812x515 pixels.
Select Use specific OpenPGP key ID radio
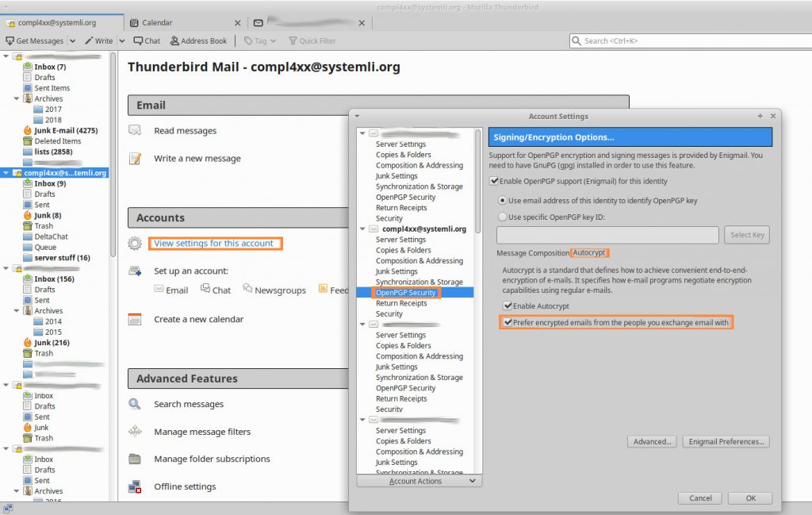[502, 217]
